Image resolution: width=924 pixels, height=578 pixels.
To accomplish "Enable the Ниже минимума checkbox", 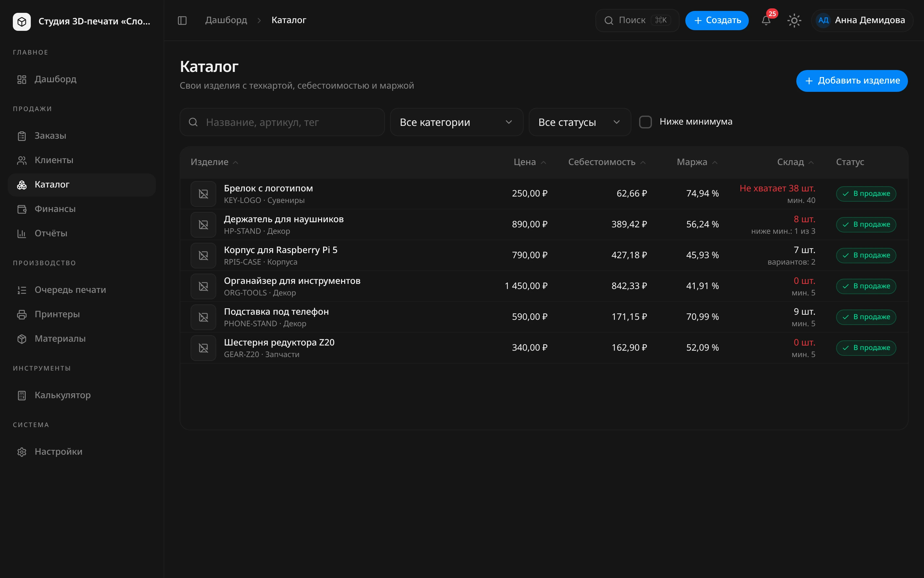I will pyautogui.click(x=645, y=122).
